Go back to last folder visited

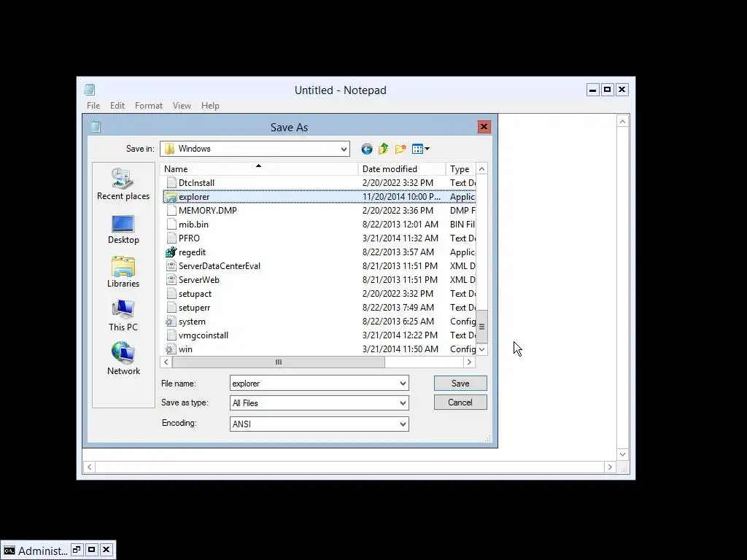tap(366, 149)
